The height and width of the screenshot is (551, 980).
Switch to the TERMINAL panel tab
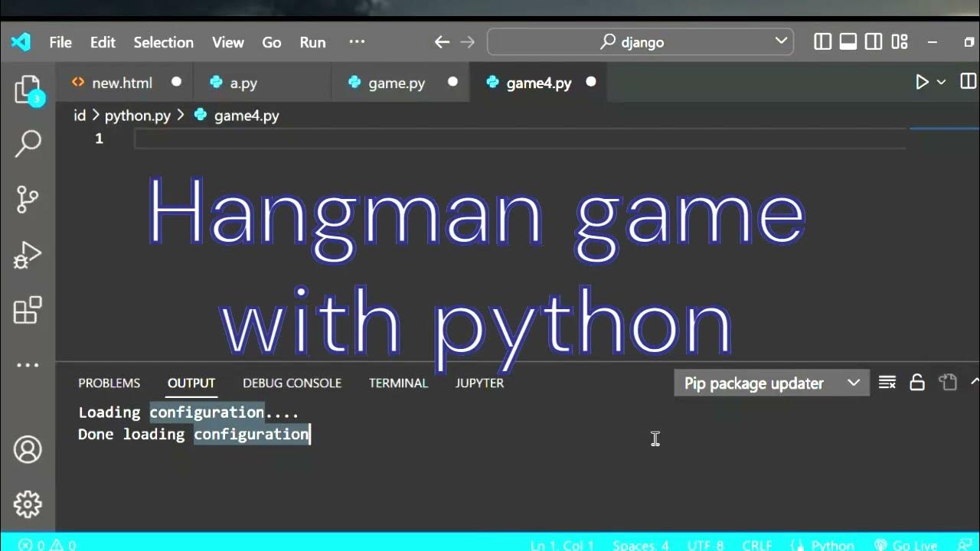[398, 383]
